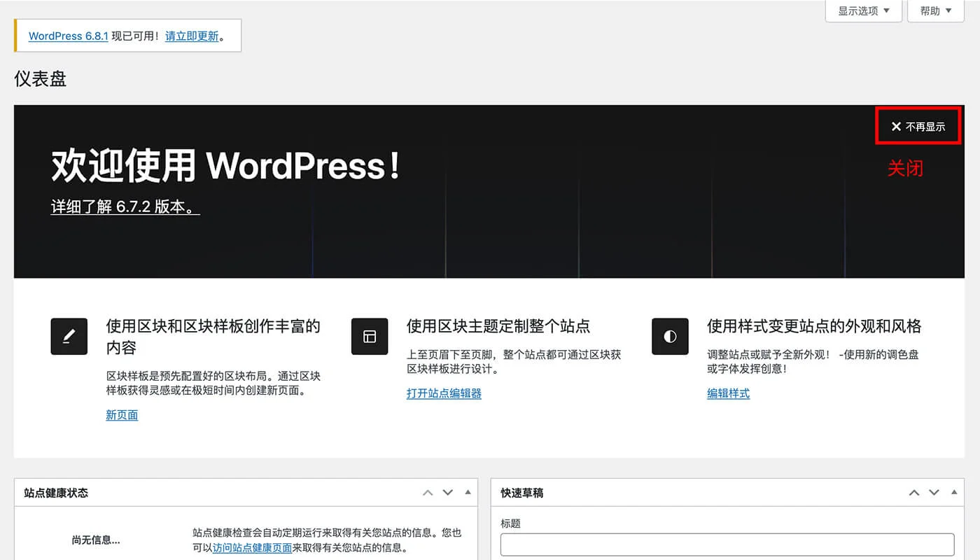Move 站点健康状态 panel down with arrow
This screenshot has width=980, height=560.
[x=447, y=493]
